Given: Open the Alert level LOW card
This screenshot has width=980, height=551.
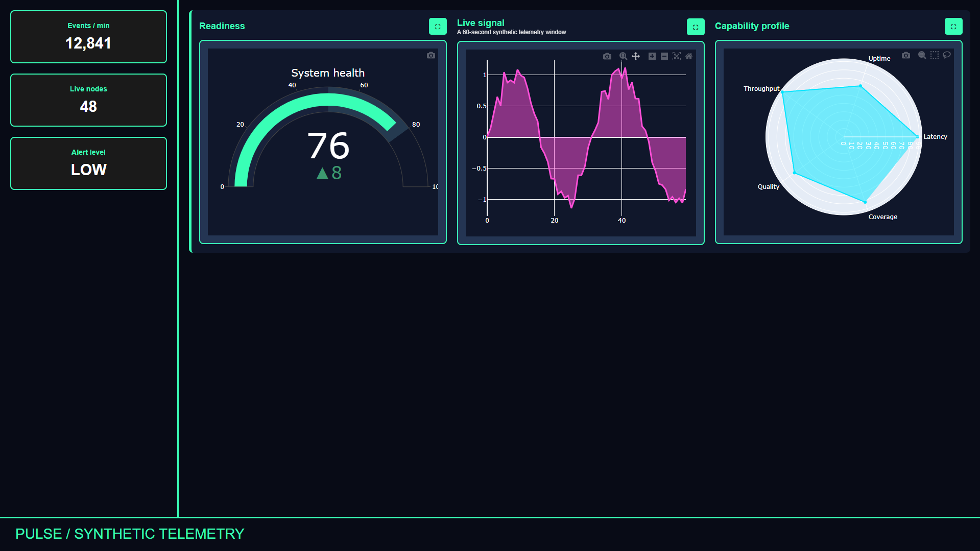Looking at the screenshot, I should [x=88, y=163].
